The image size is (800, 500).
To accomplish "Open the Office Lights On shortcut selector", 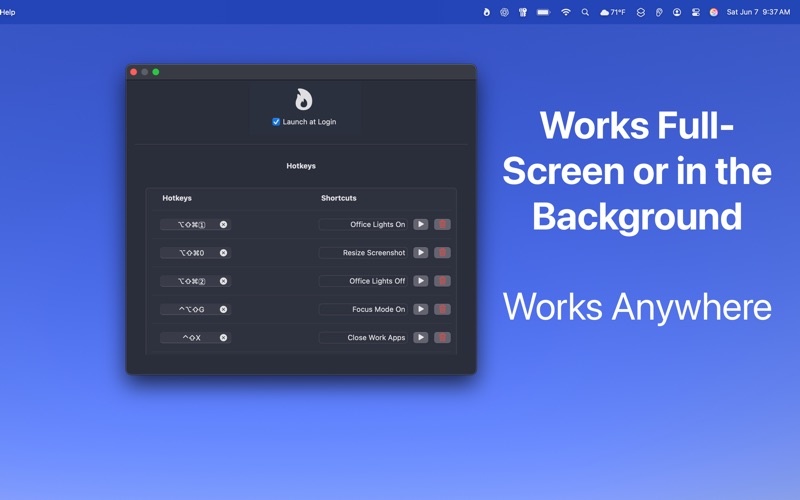I will (363, 224).
